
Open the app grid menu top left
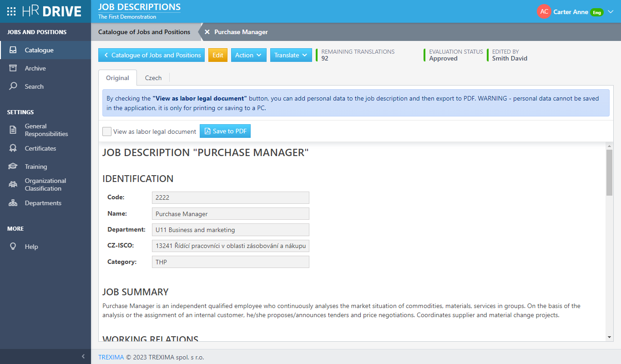(11, 11)
